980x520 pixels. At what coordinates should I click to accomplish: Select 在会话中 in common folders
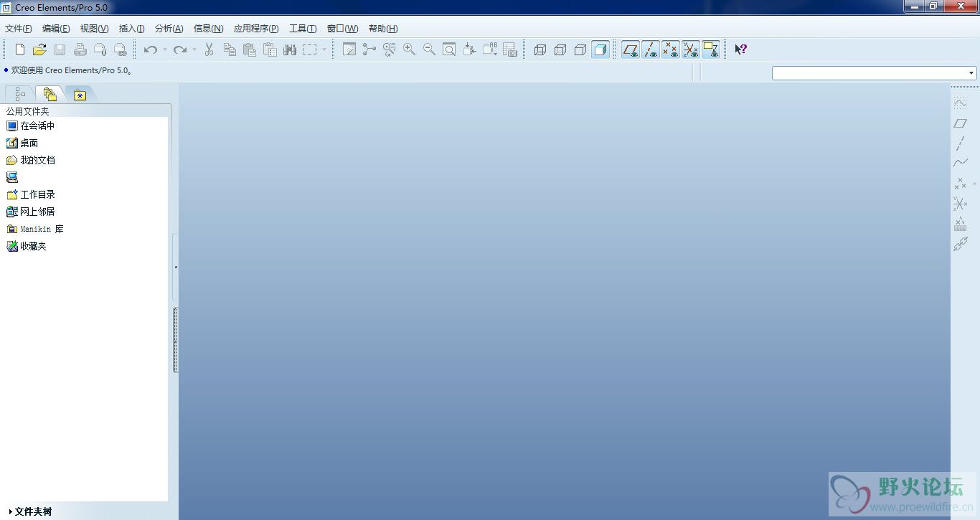click(30, 126)
